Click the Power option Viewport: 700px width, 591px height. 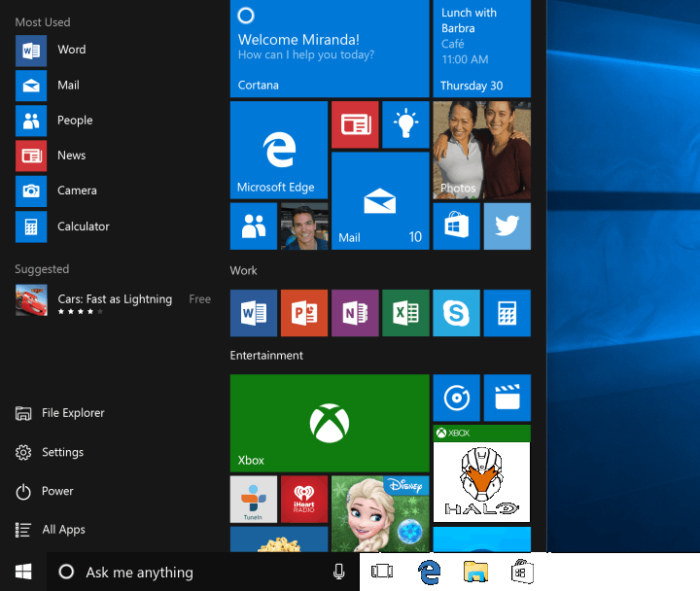tap(44, 492)
